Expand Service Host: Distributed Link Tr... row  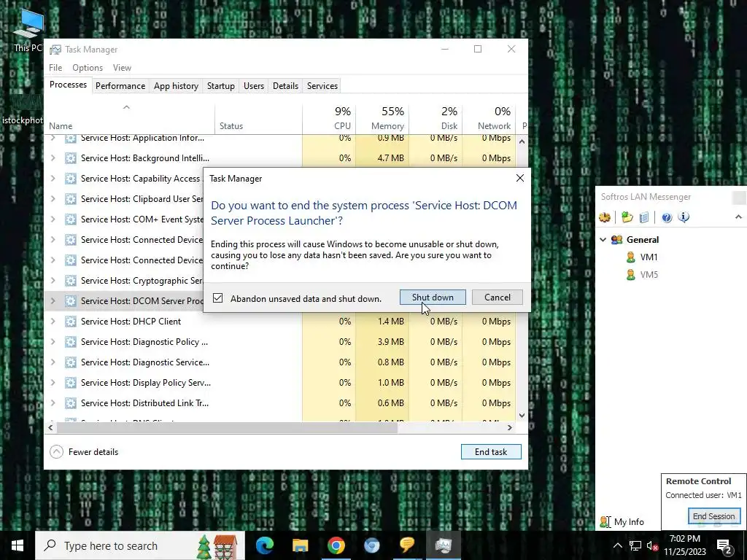point(53,403)
